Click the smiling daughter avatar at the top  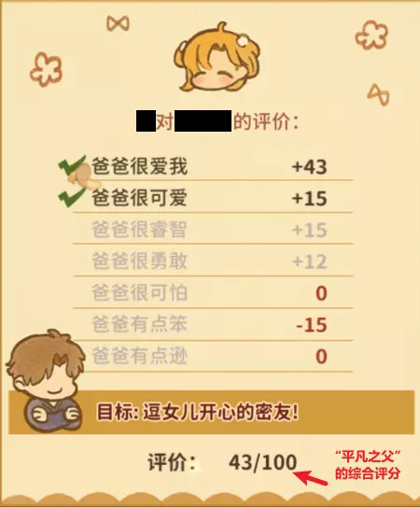click(x=217, y=58)
